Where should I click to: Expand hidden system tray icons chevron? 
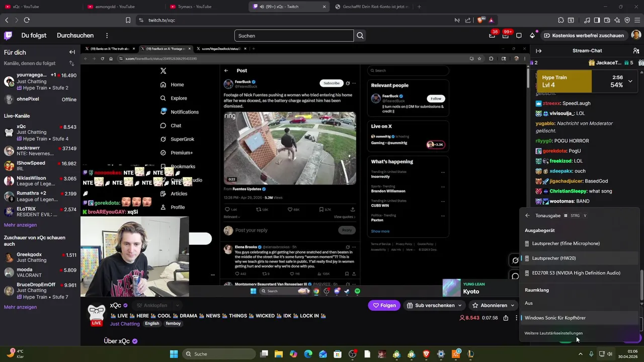tap(580, 354)
